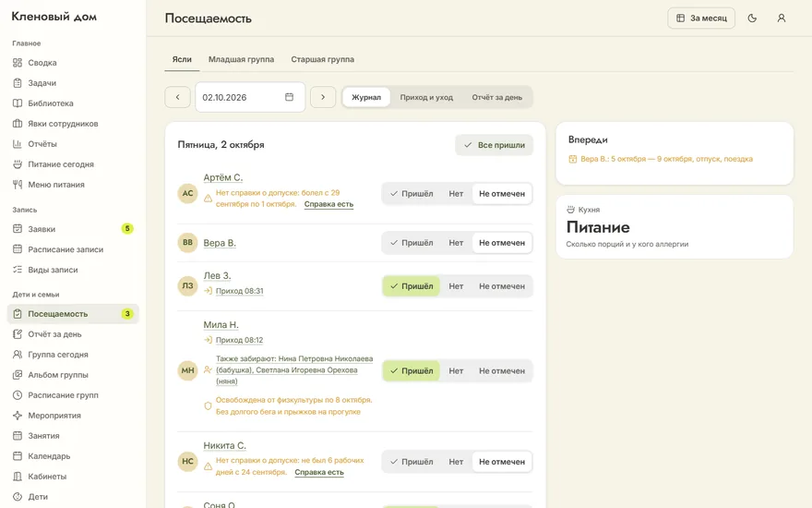Toggle dark mode moon icon

point(752,18)
